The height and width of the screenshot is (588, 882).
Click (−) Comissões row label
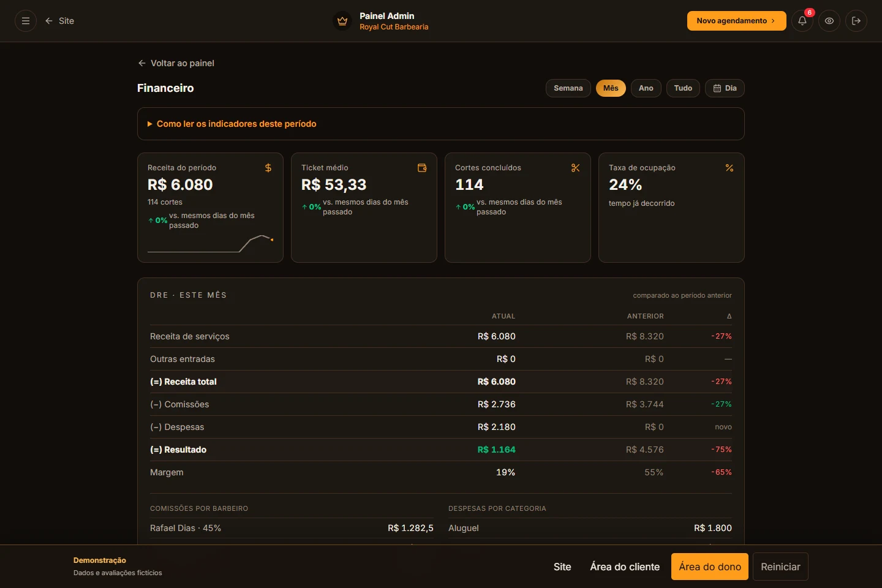pos(179,404)
